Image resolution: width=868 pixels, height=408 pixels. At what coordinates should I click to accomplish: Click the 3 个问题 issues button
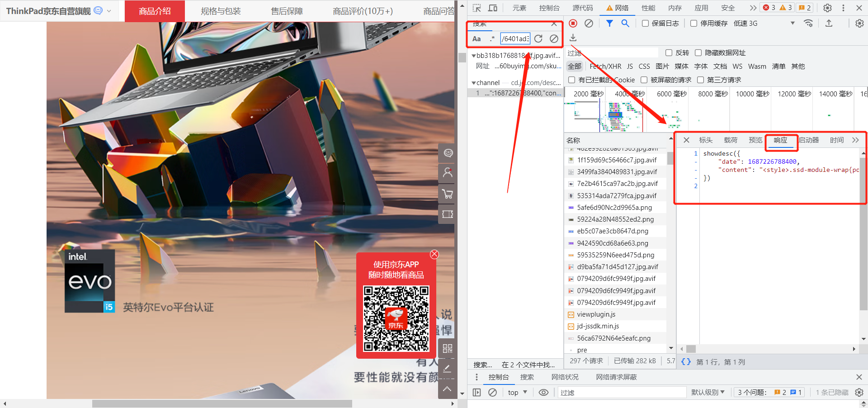click(x=769, y=392)
